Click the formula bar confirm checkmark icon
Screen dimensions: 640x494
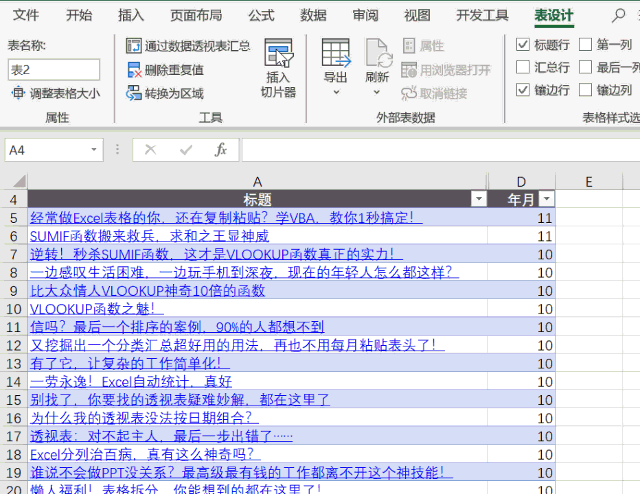point(186,150)
